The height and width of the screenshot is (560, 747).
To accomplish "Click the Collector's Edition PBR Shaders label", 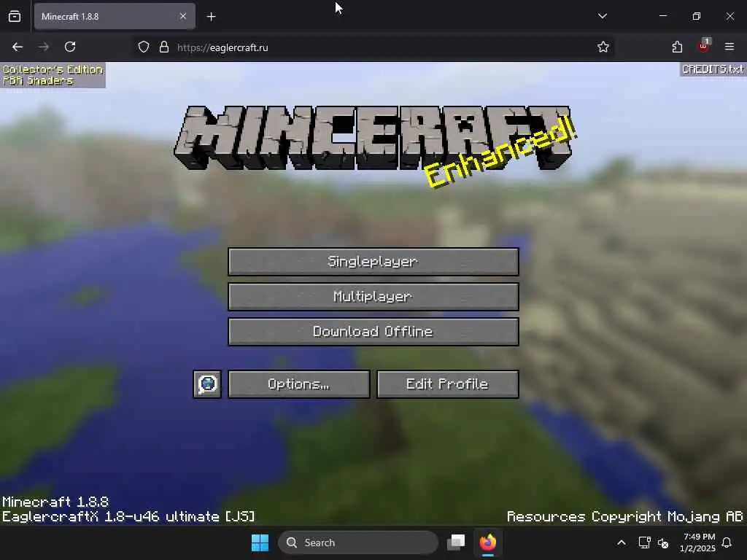I will click(53, 75).
